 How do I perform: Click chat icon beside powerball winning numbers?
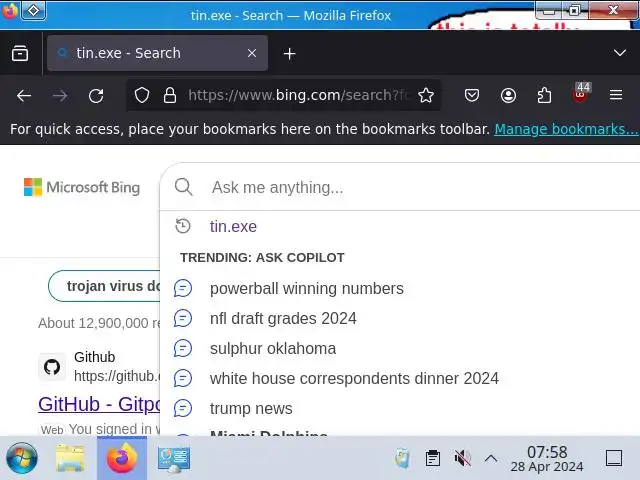pos(182,288)
